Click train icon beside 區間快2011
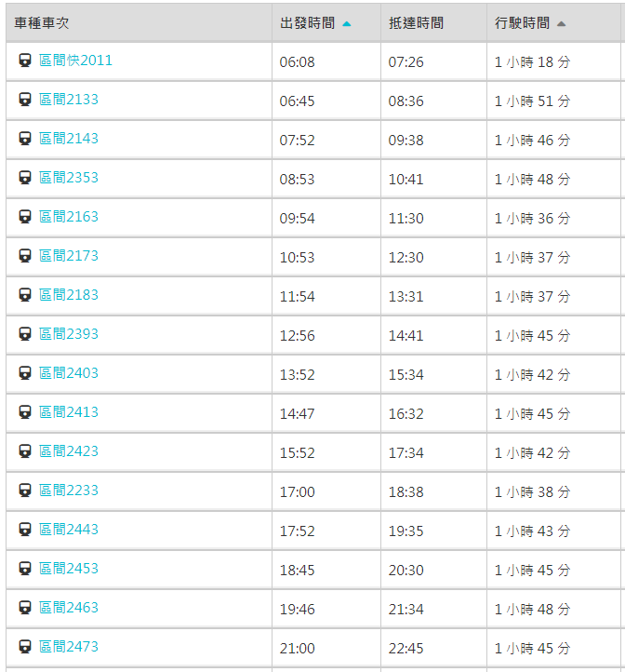Viewport: 625px width, 672px height. tap(25, 60)
